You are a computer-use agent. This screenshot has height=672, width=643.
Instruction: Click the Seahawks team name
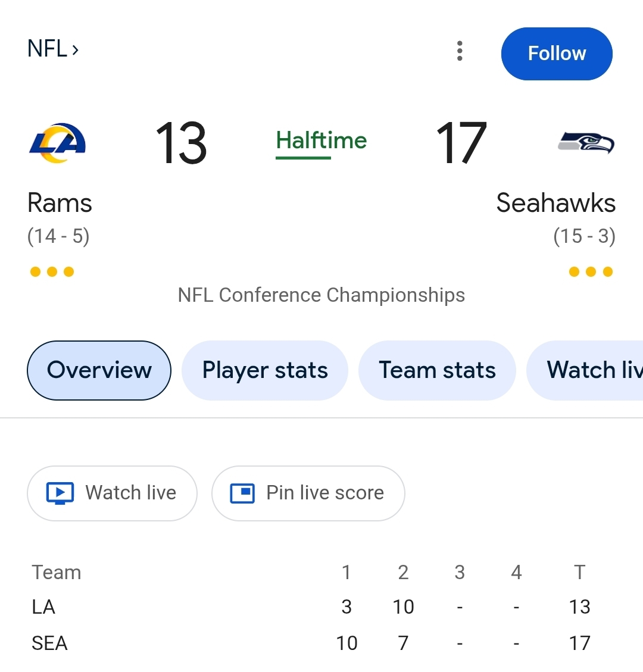555,203
